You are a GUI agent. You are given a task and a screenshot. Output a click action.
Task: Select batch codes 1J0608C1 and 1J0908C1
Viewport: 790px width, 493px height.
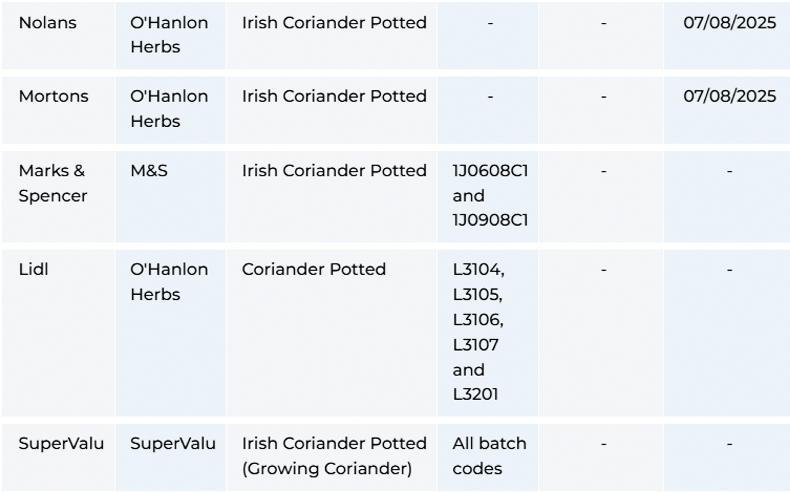pyautogui.click(x=490, y=195)
